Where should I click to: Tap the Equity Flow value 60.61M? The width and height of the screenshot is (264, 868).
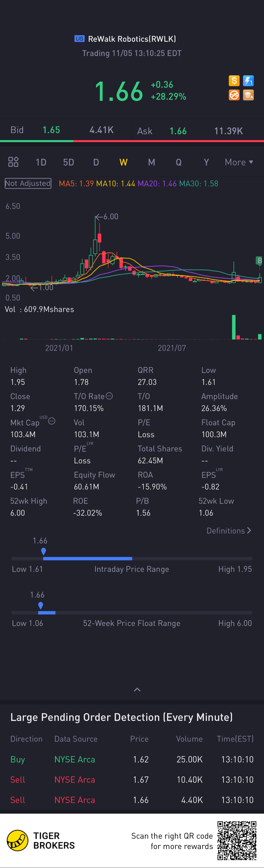point(87,487)
